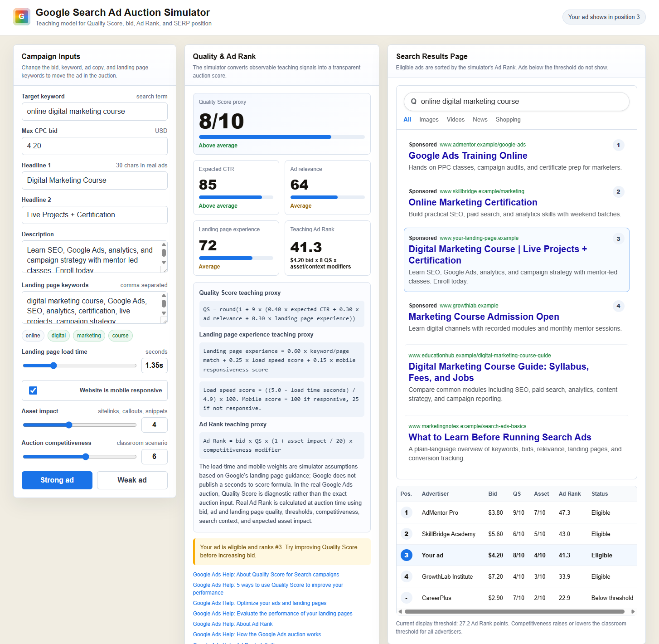The height and width of the screenshot is (644, 659).
Task: Open Online Marketing Certification ad link
Action: tap(473, 202)
